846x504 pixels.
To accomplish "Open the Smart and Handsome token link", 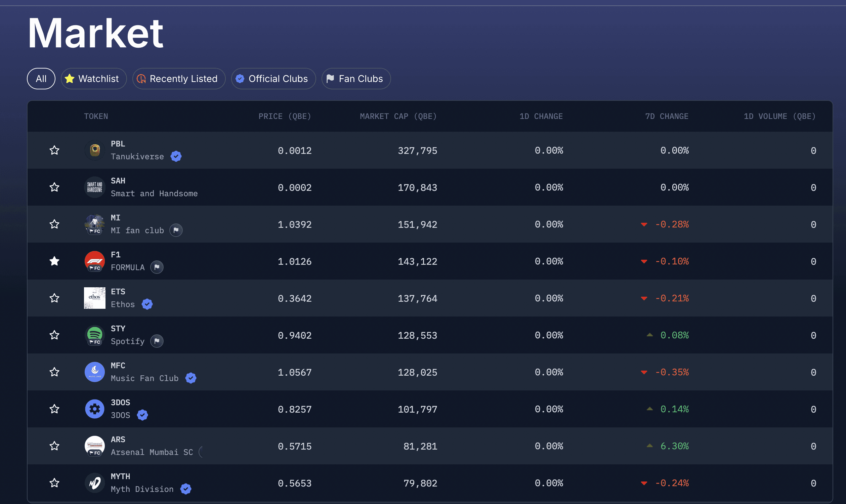I will [154, 194].
